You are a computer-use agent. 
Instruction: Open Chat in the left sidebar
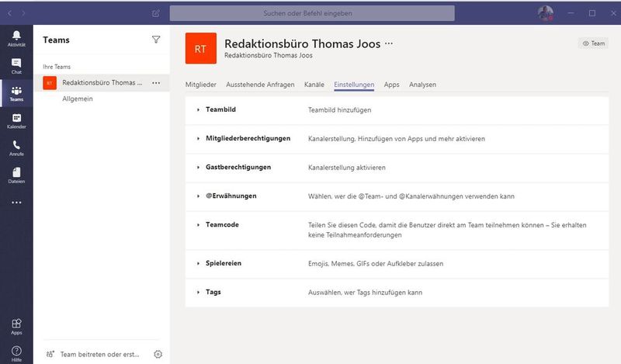(x=16, y=66)
